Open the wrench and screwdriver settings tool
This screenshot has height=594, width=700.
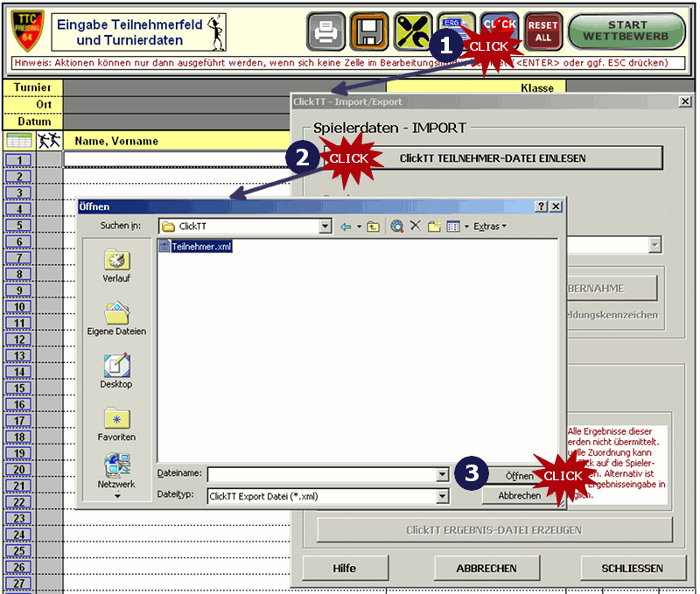tap(412, 31)
